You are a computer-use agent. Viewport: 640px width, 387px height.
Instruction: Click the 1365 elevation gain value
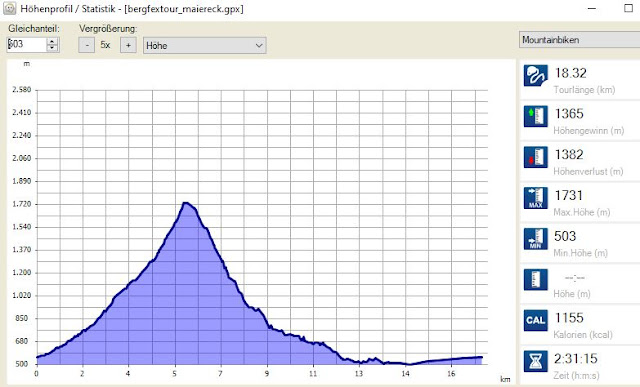point(569,114)
